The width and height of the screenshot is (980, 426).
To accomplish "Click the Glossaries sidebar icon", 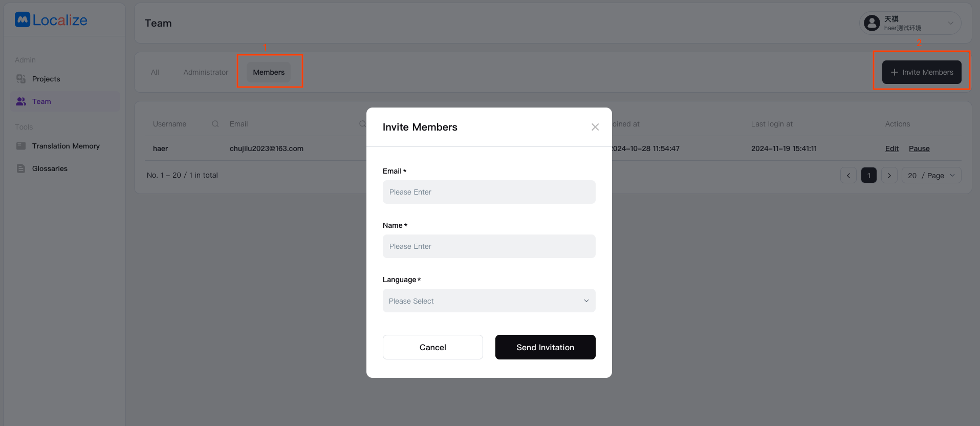I will tap(21, 168).
